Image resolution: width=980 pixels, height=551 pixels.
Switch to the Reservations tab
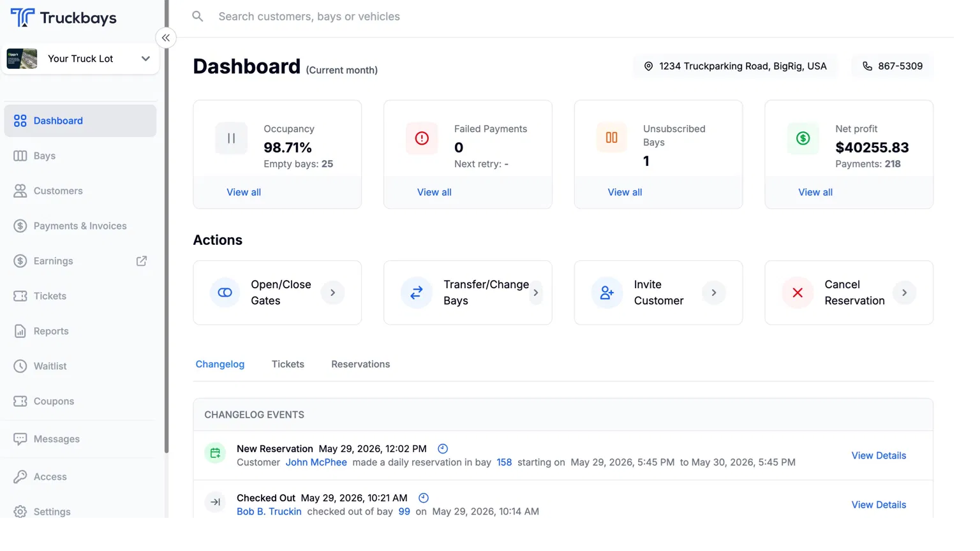pyautogui.click(x=360, y=364)
